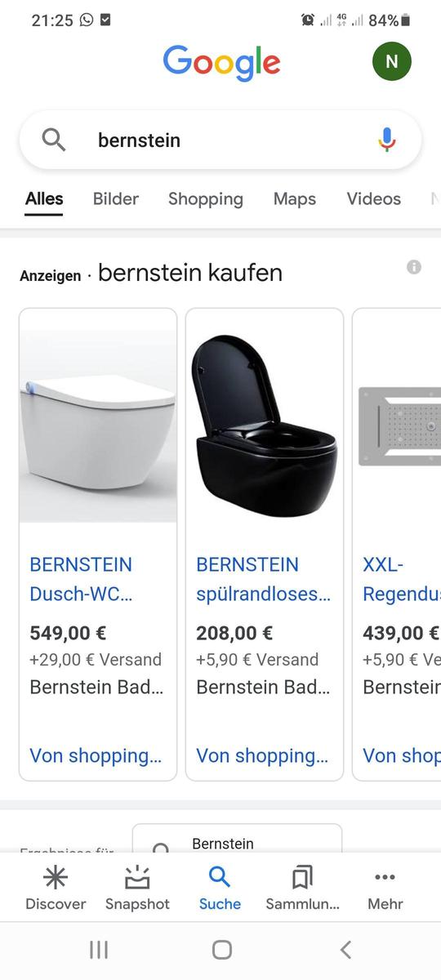Viewport: 441px width, 980px height.
Task: Open the BERNSTEIN spülrandloses product link
Action: 264,579
